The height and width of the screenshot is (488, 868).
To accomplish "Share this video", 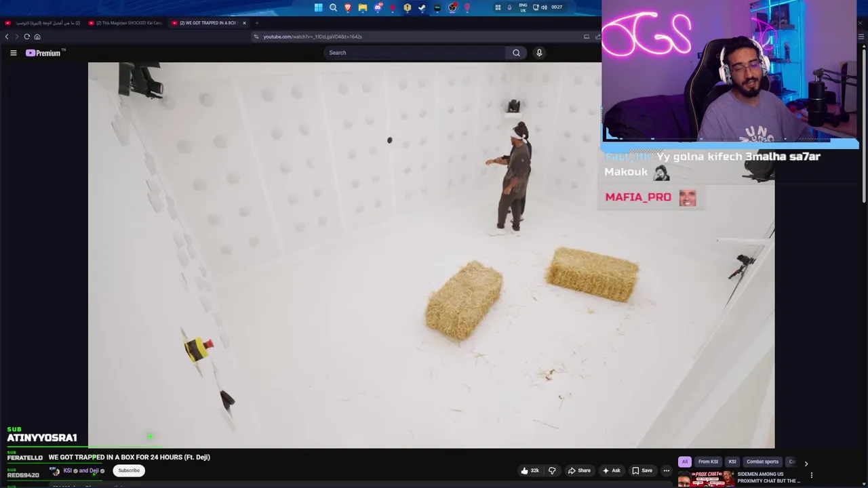I will tap(579, 470).
